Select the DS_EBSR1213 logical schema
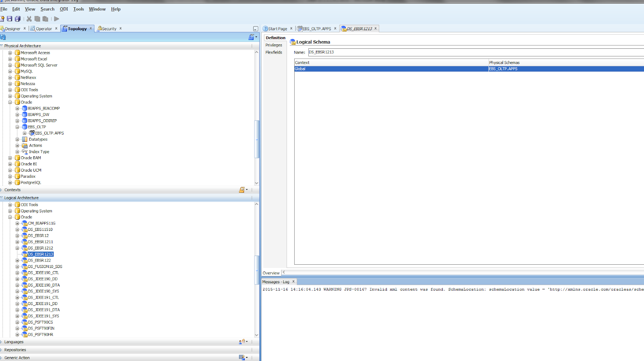 click(40, 254)
